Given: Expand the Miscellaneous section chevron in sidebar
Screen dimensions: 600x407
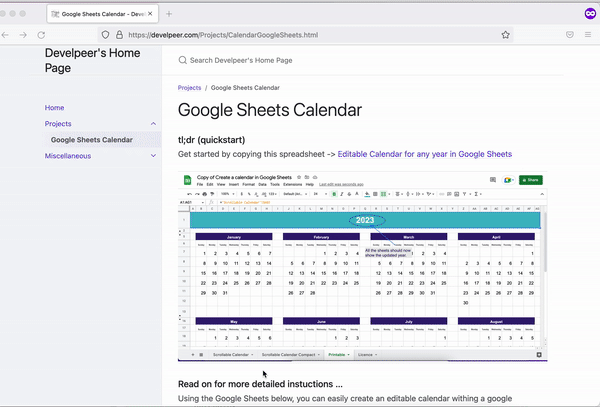Looking at the screenshot, I should tap(153, 156).
